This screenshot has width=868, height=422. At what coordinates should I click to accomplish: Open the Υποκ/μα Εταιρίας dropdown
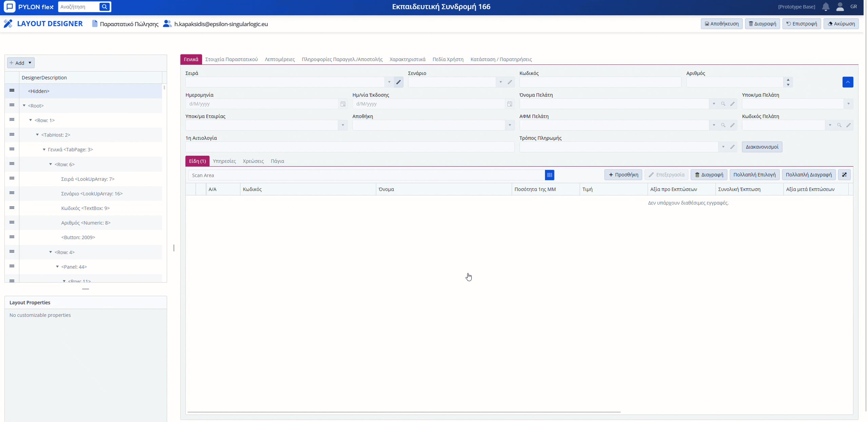pos(343,125)
